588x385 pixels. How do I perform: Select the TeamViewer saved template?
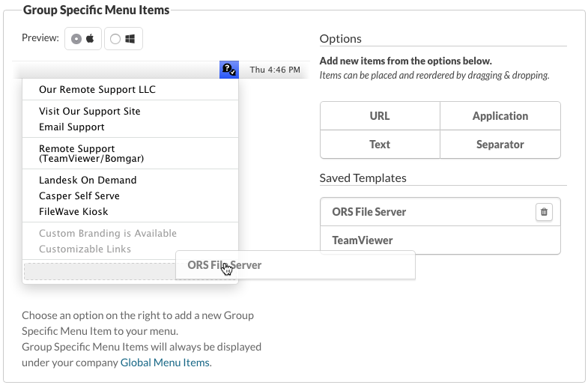(440, 240)
